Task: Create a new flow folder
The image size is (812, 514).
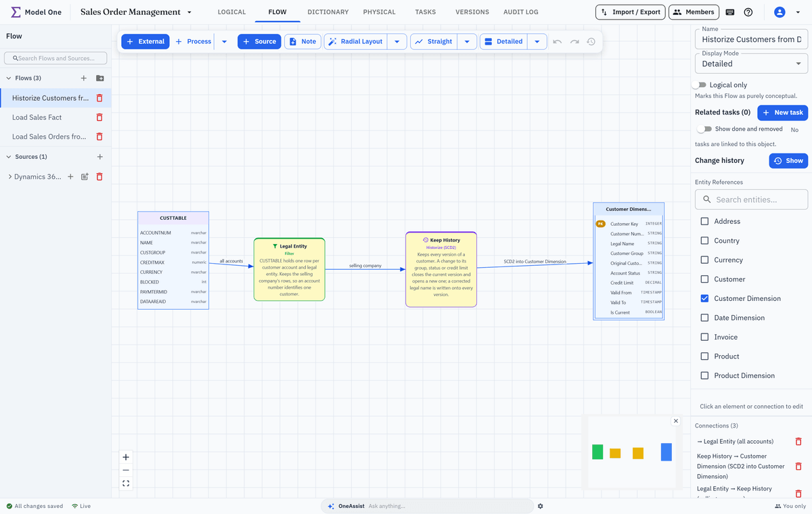Action: click(100, 78)
